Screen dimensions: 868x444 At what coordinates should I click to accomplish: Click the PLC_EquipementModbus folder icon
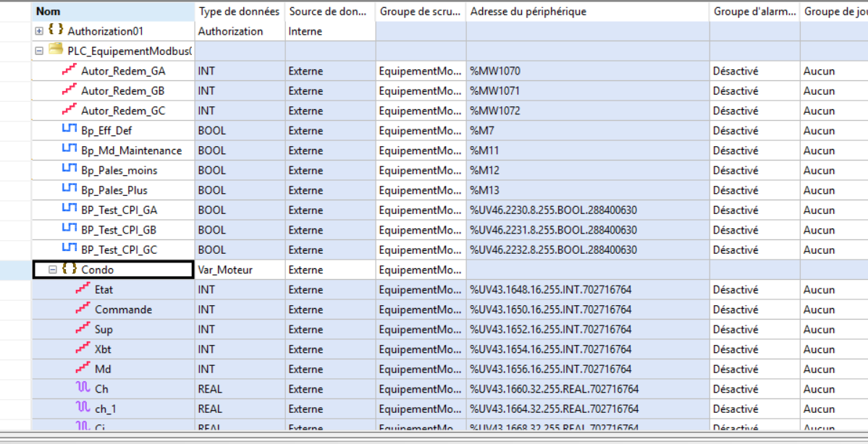(x=56, y=51)
